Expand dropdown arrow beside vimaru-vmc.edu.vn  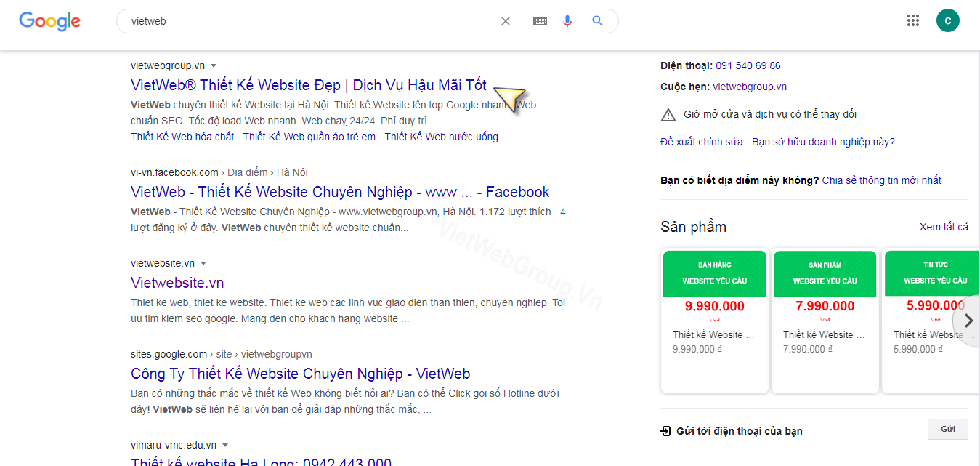pyautogui.click(x=225, y=446)
